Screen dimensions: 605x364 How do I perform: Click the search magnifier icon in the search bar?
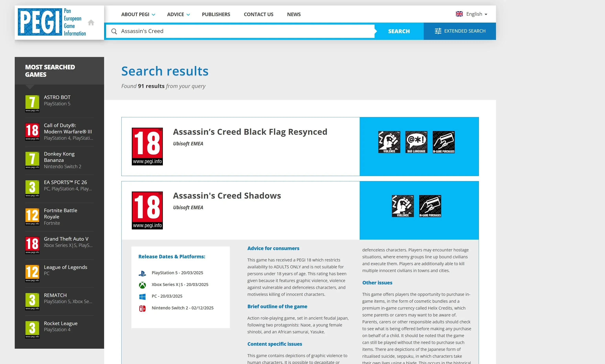pyautogui.click(x=114, y=31)
